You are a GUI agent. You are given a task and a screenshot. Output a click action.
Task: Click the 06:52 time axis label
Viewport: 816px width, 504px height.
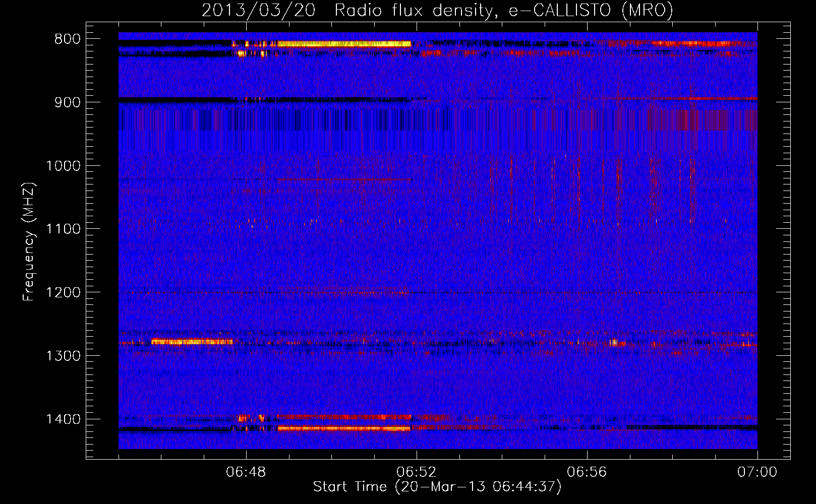tap(416, 472)
